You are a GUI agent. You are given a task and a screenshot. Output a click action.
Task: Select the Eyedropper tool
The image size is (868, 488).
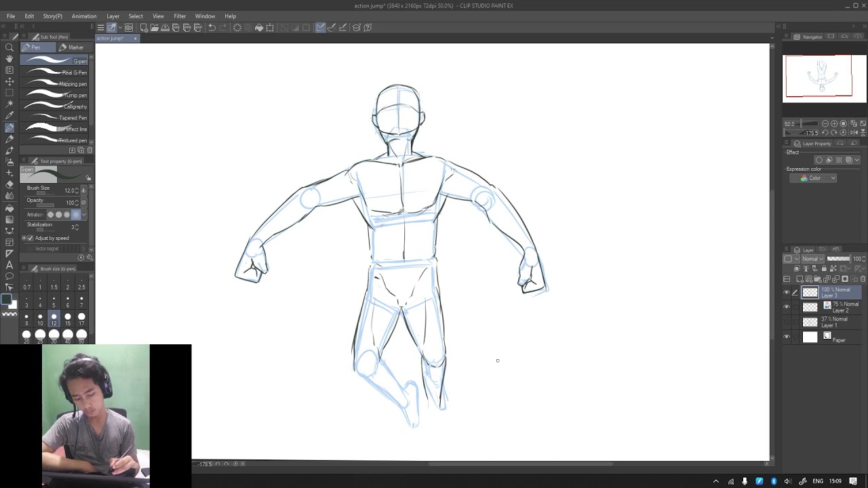pos(9,116)
